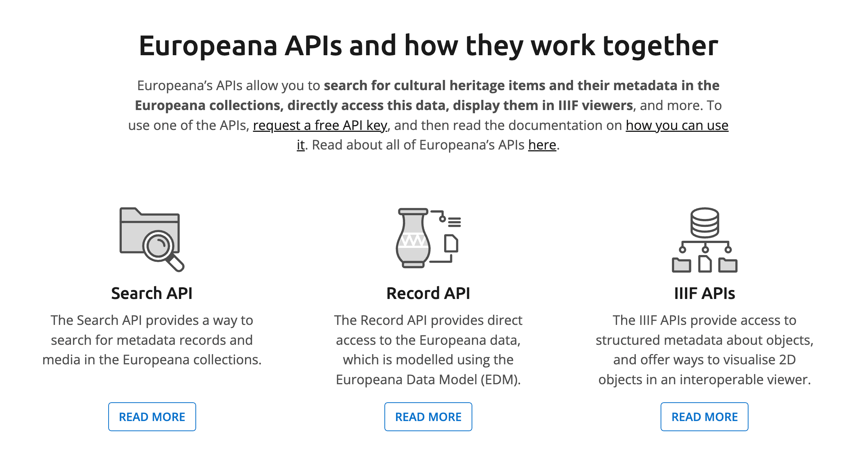Click the Record API heading

coord(428,293)
